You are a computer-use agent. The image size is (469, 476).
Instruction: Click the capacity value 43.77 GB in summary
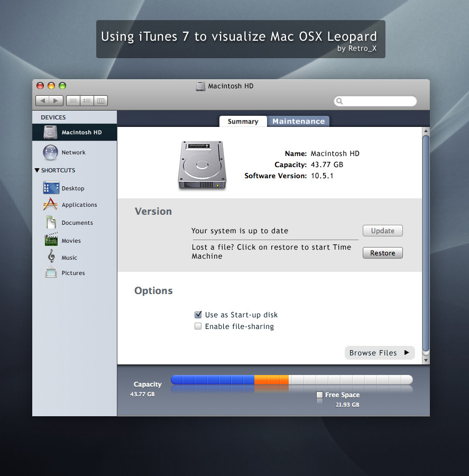(x=327, y=164)
